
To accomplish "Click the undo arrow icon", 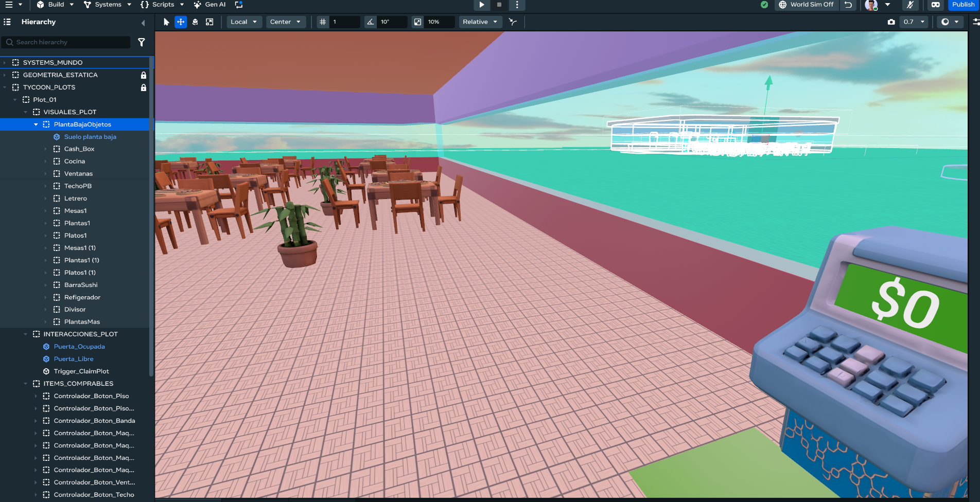I will (848, 5).
